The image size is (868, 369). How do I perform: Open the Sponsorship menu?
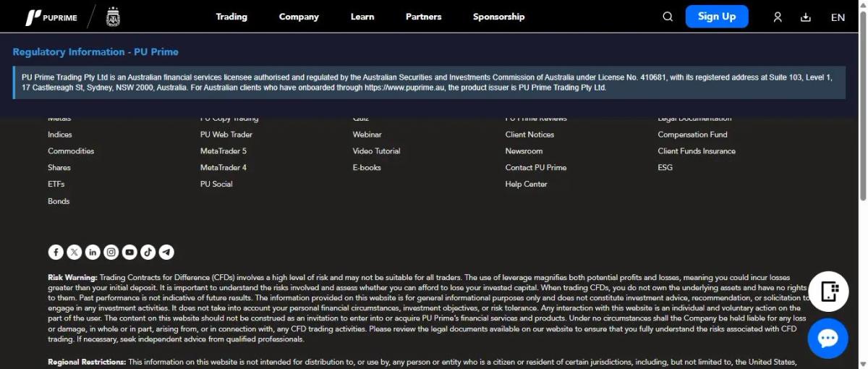coord(499,17)
